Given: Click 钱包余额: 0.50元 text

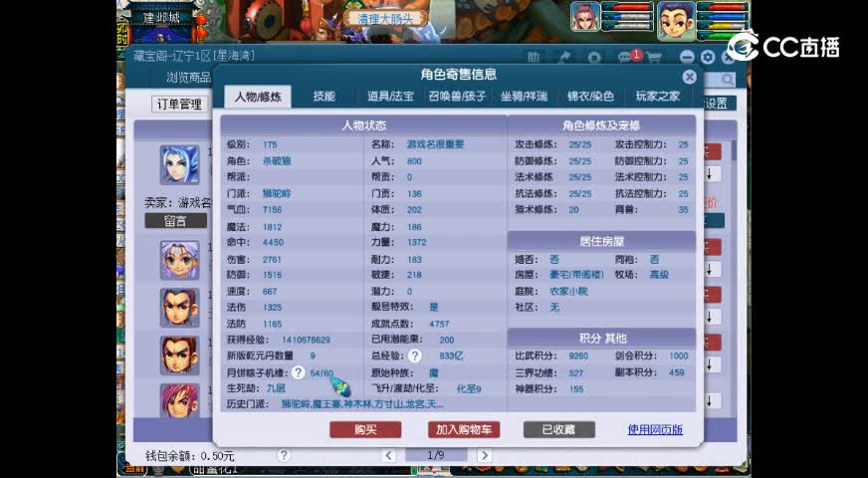Looking at the screenshot, I should (190, 456).
